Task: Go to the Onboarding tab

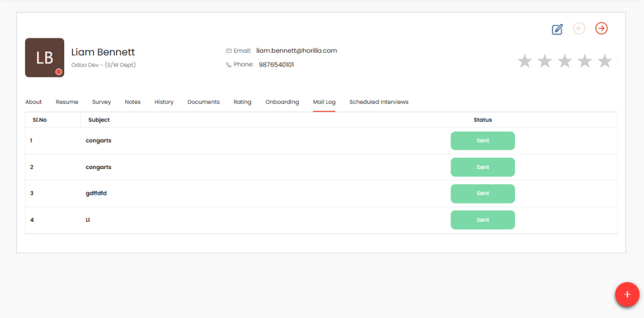Action: (x=282, y=102)
